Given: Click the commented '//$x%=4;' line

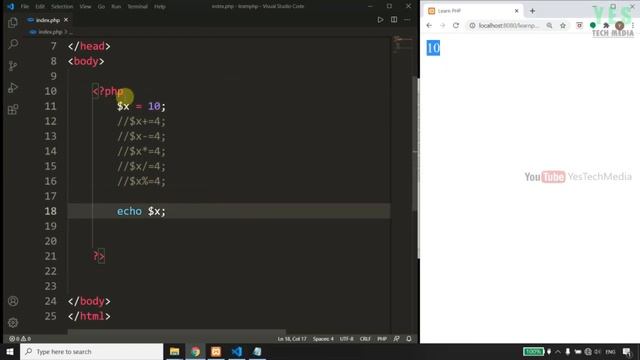Looking at the screenshot, I should (141, 181).
